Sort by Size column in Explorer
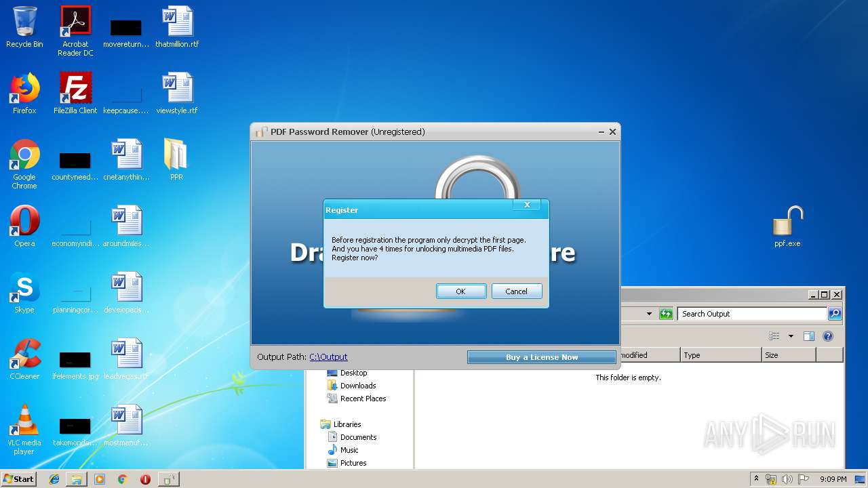Viewport: 868px width, 488px height. pos(789,355)
